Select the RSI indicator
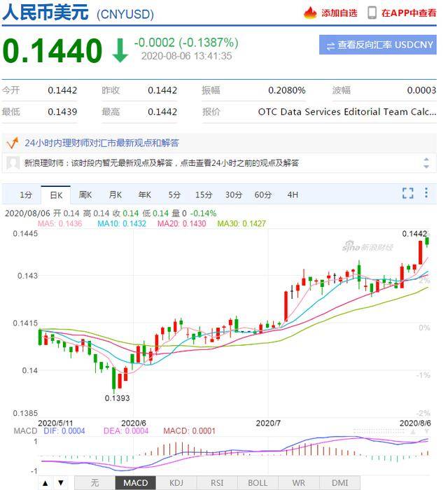Image resolution: width=448 pixels, height=490 pixels. point(217,483)
